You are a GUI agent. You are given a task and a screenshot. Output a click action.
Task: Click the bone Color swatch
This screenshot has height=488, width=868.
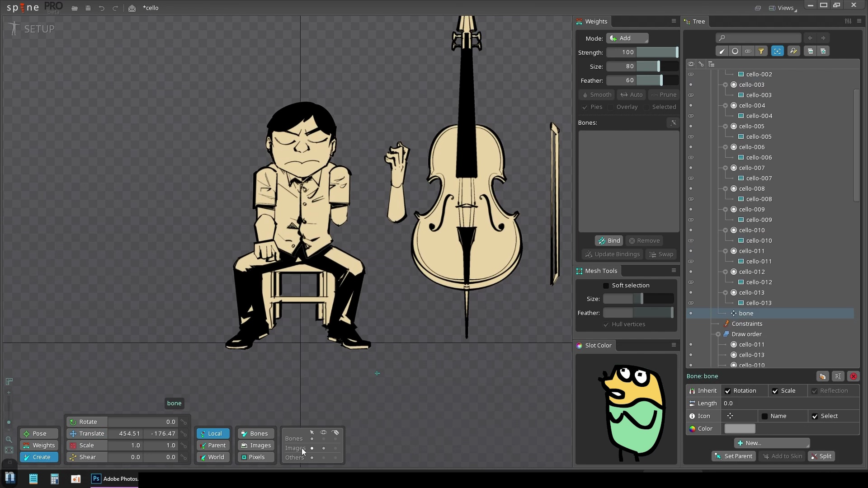[739, 428]
